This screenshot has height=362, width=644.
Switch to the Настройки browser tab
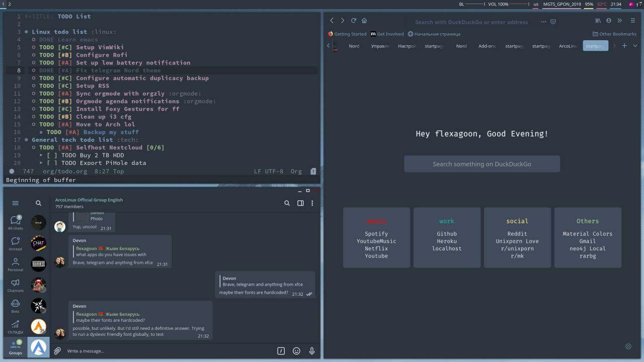(407, 46)
